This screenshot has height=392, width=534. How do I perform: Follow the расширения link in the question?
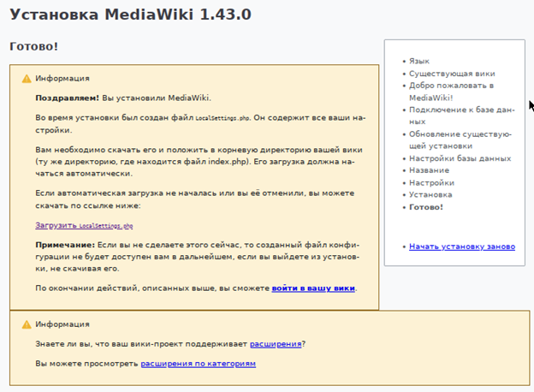275,344
